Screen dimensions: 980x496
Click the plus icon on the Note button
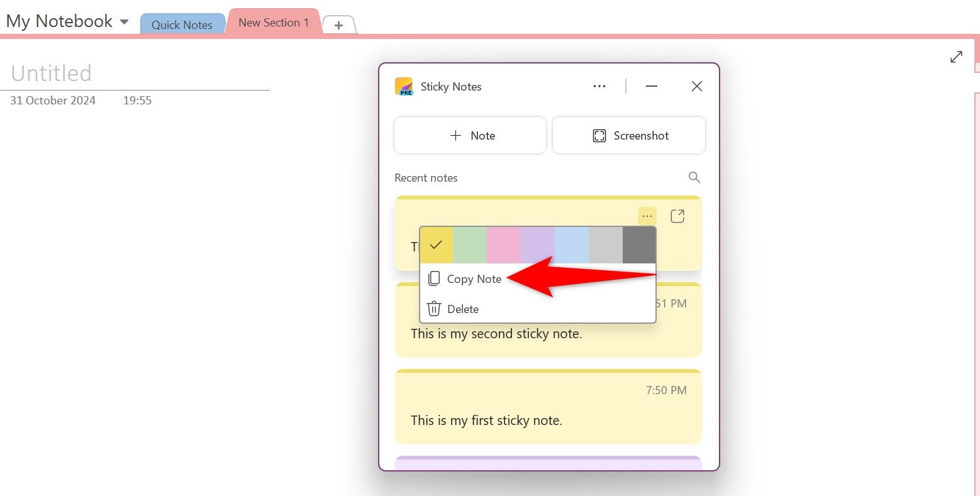pos(455,135)
